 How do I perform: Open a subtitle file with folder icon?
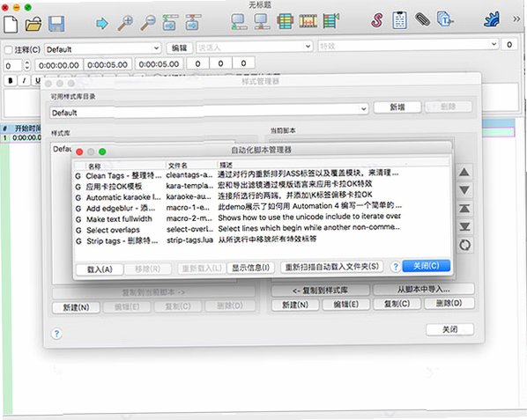click(x=33, y=24)
